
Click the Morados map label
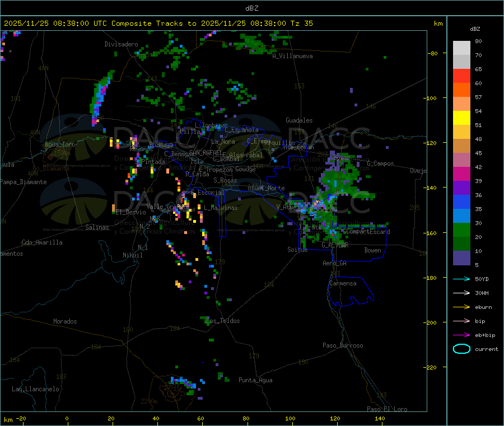pos(66,321)
